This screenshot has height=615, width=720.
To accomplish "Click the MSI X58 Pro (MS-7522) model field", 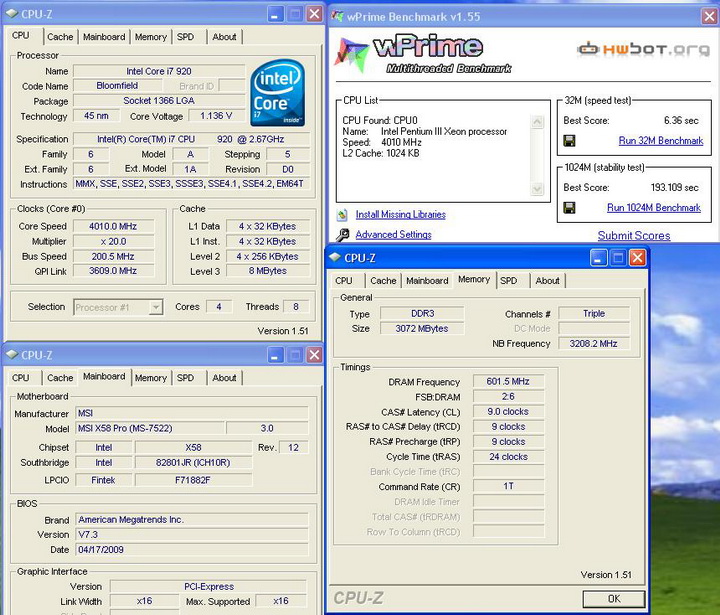I will [150, 428].
